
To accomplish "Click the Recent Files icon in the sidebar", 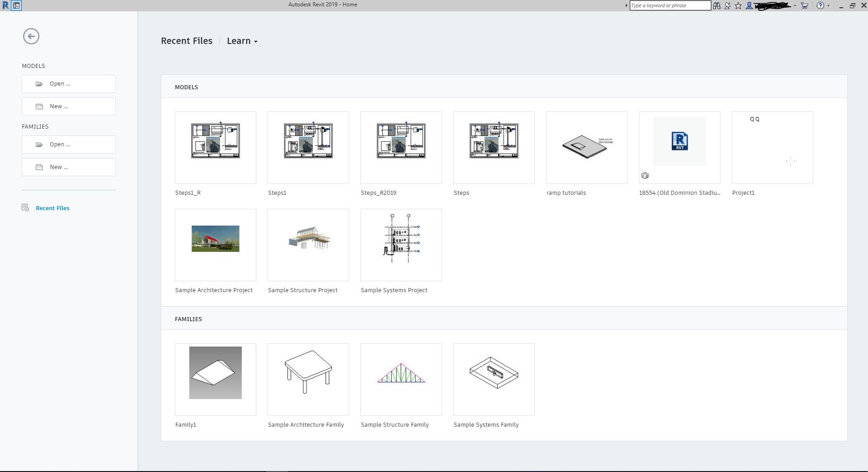I will pyautogui.click(x=26, y=208).
